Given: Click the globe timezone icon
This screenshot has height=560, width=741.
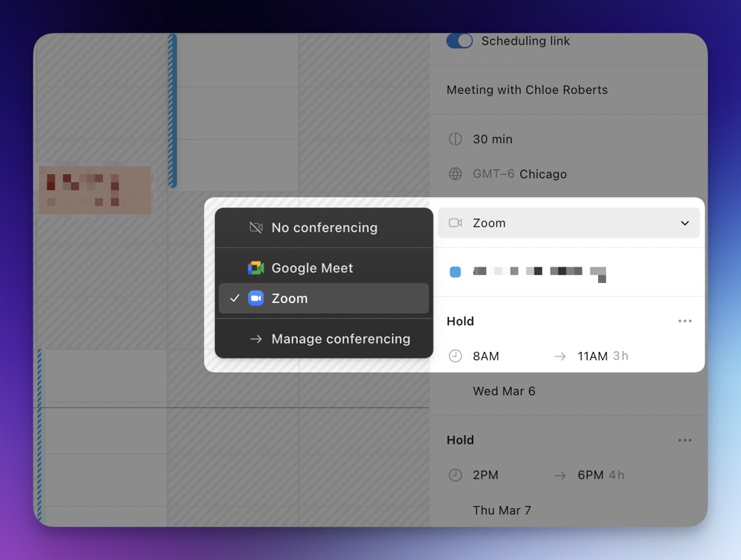Looking at the screenshot, I should tap(455, 174).
